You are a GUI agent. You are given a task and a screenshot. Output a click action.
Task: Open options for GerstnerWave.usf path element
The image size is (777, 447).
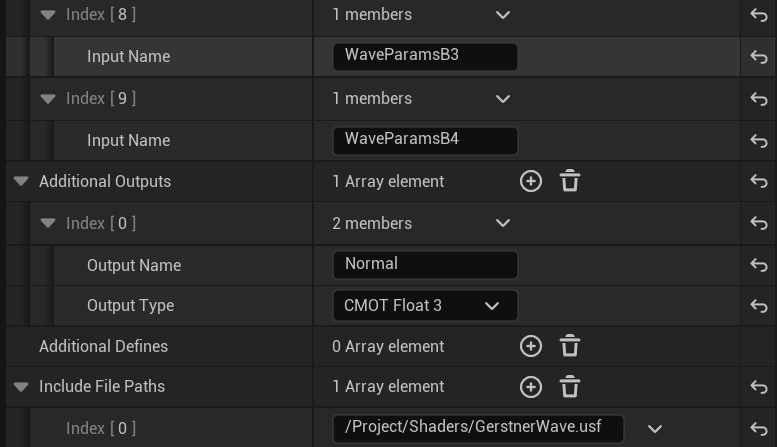(655, 429)
